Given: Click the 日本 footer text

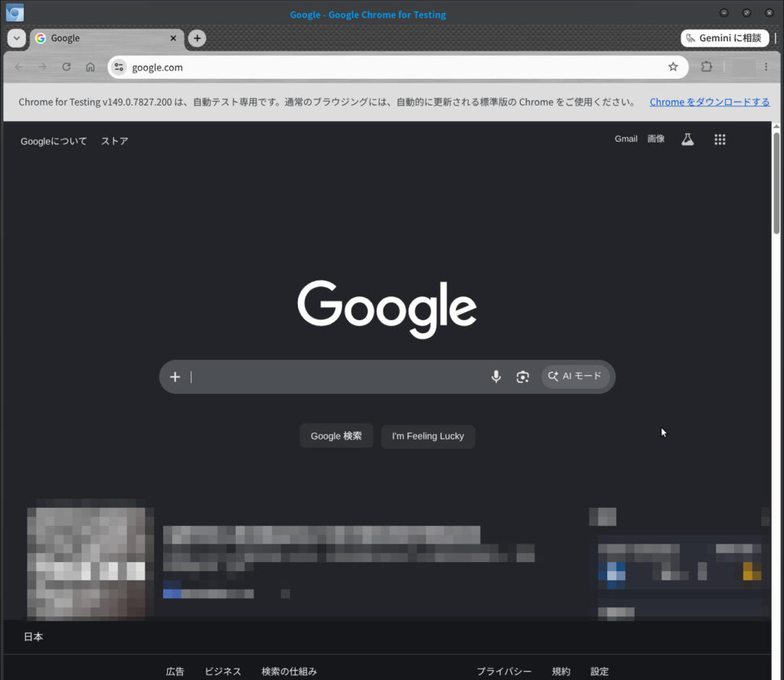Looking at the screenshot, I should [x=34, y=636].
